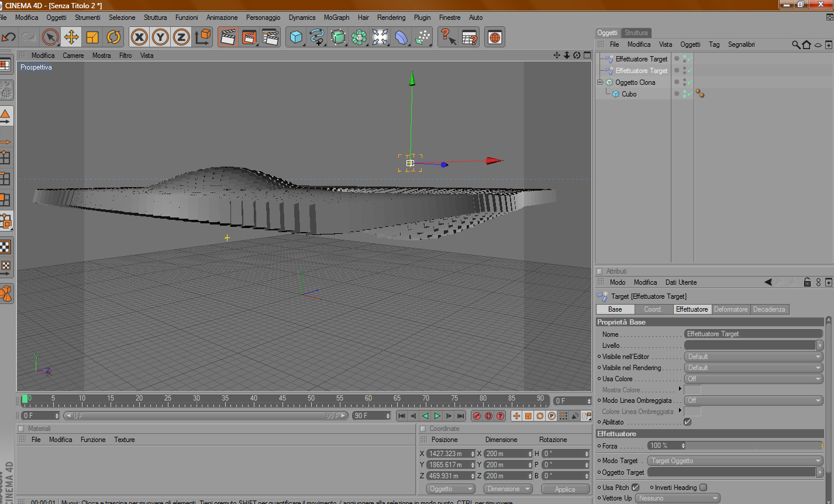This screenshot has height=504, width=834.
Task: Jump to the animation end
Action: pos(460,416)
